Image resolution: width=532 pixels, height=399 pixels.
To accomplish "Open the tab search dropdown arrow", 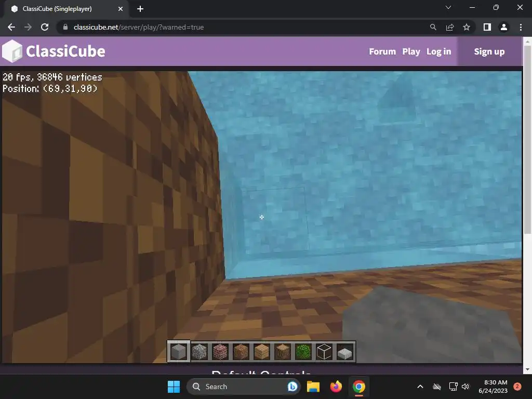I will pos(448,7).
